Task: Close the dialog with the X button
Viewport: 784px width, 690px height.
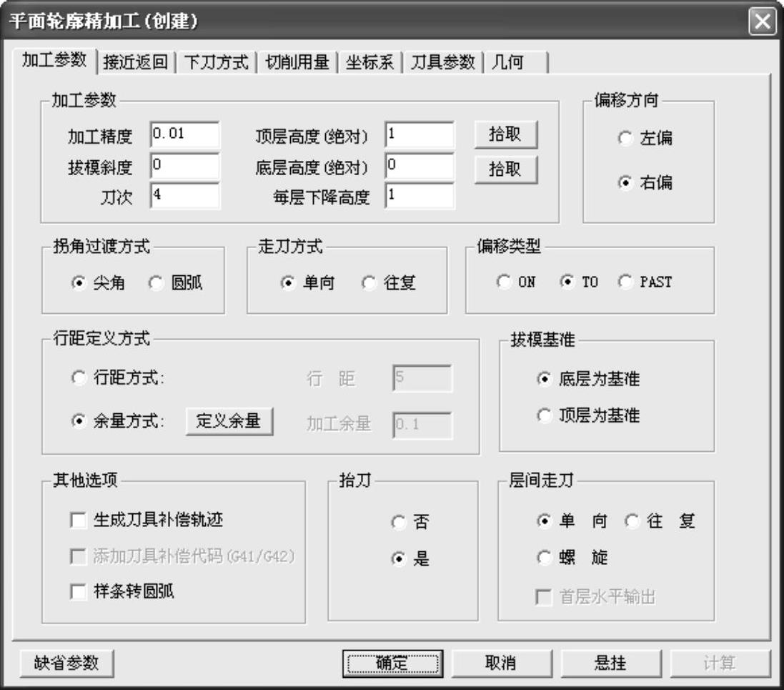Action: (x=762, y=21)
